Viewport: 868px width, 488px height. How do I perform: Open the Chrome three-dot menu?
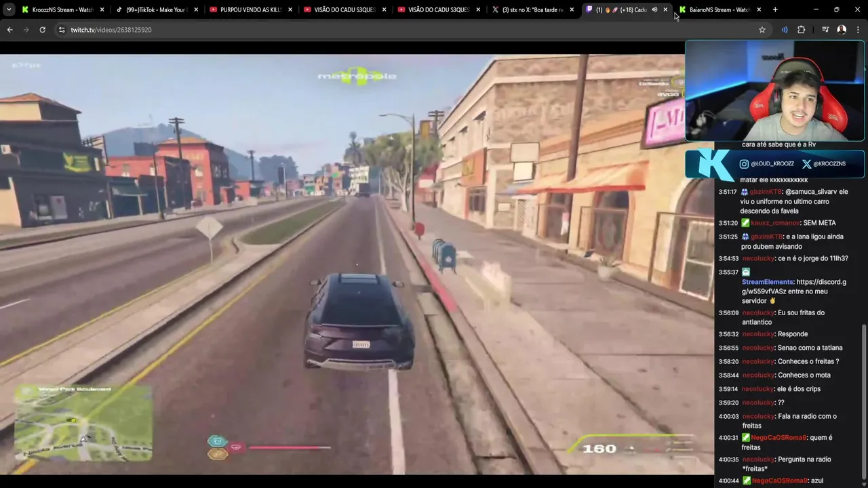(x=858, y=30)
